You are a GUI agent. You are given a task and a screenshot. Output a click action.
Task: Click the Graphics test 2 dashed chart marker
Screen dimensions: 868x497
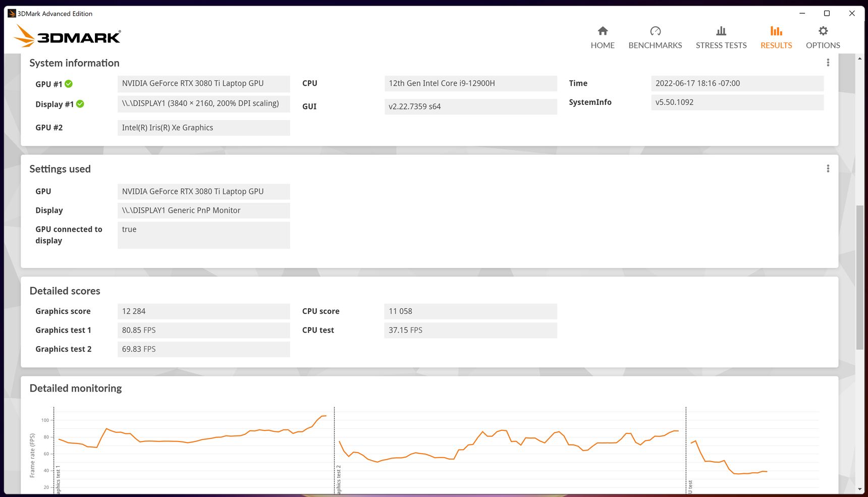334,449
